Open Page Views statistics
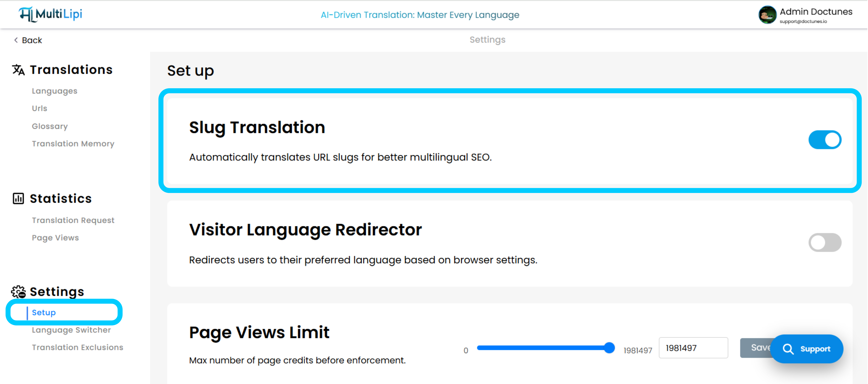 coord(55,238)
